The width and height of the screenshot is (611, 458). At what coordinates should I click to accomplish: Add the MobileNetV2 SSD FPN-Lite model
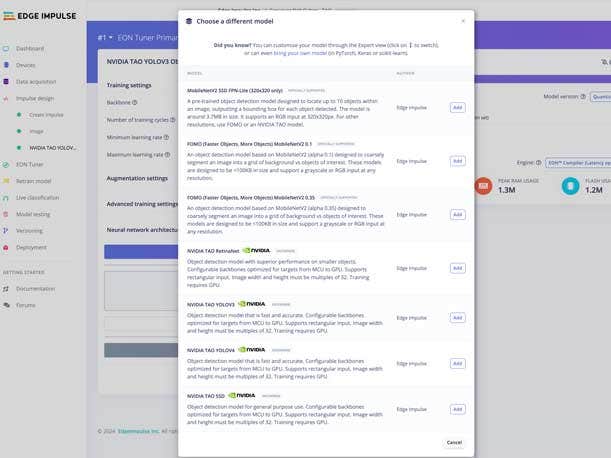click(x=457, y=107)
